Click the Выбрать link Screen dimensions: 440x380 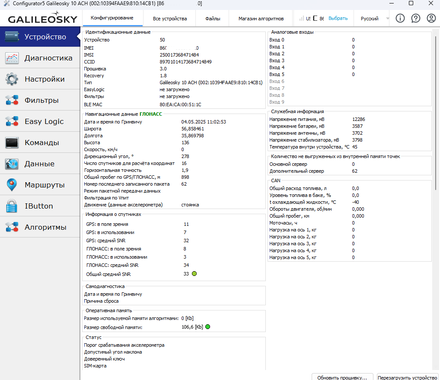(x=338, y=18)
